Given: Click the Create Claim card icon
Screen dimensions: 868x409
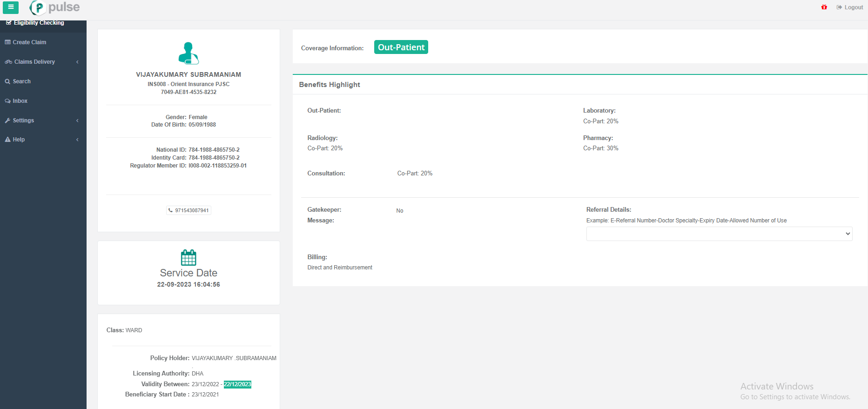Looking at the screenshot, I should coord(7,42).
